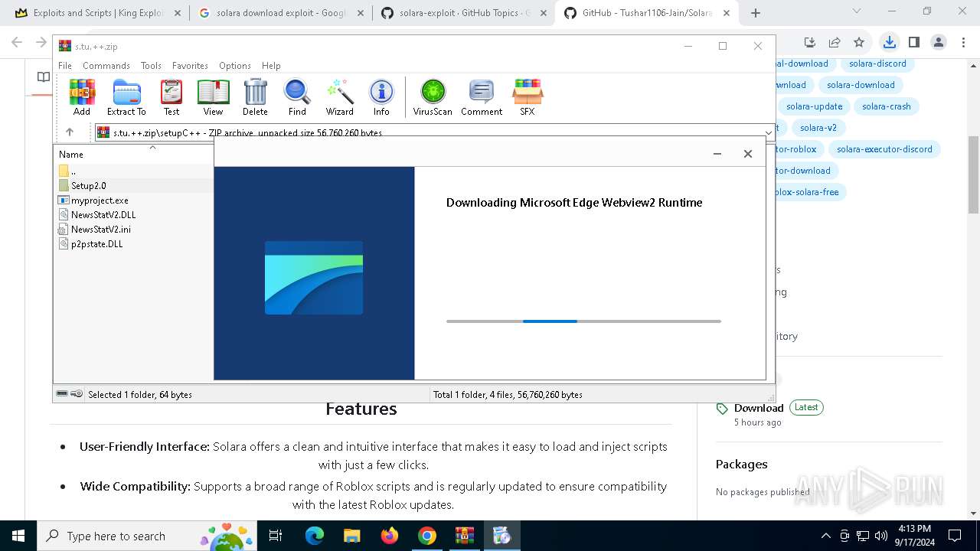Click the Webview2 download progress bar

(583, 321)
